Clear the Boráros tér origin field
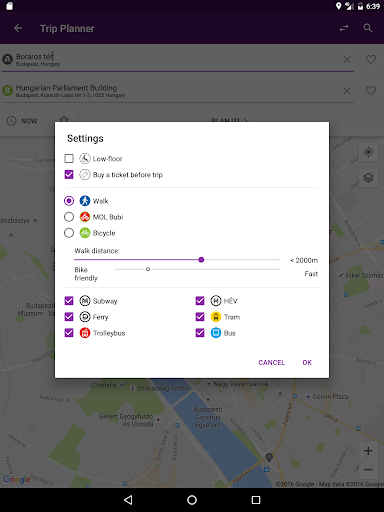Screen dimensions: 384x512 [347, 60]
